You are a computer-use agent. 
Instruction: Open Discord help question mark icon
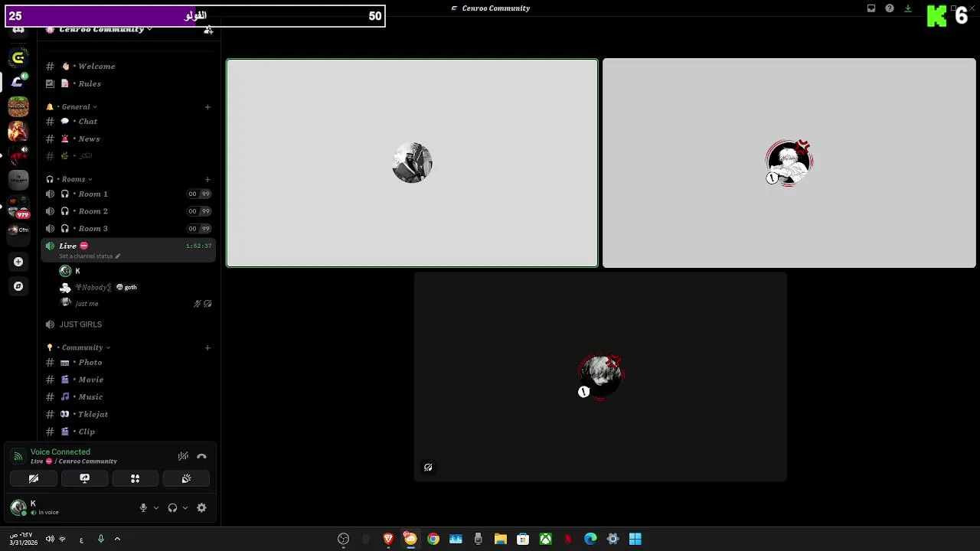(890, 8)
